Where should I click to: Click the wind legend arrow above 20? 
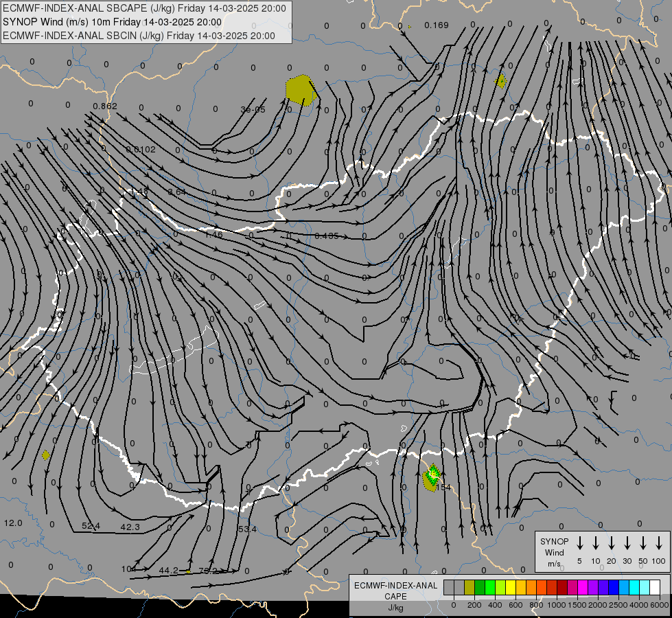[x=612, y=543]
